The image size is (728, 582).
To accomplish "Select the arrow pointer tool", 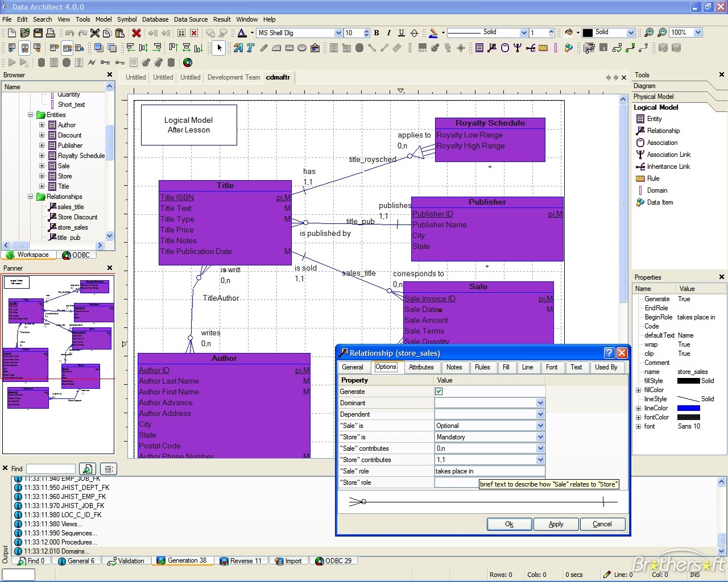I will (x=219, y=48).
